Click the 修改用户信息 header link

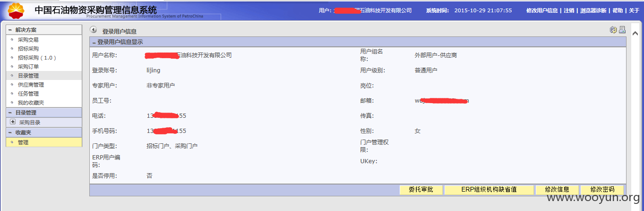click(542, 10)
